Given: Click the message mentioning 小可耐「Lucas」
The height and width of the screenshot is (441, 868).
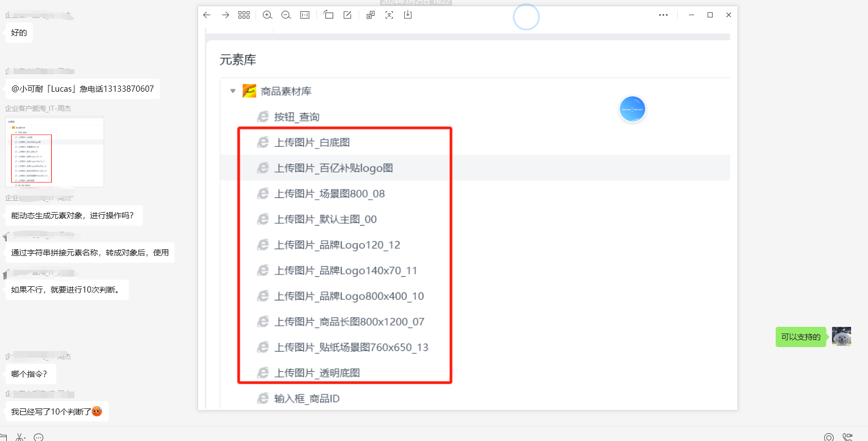Looking at the screenshot, I should click(83, 89).
